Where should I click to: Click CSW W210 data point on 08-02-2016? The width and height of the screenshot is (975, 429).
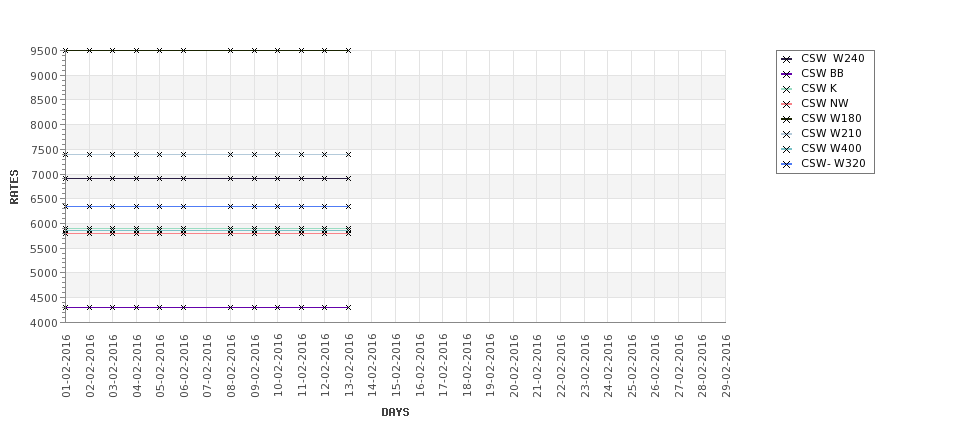(x=231, y=154)
